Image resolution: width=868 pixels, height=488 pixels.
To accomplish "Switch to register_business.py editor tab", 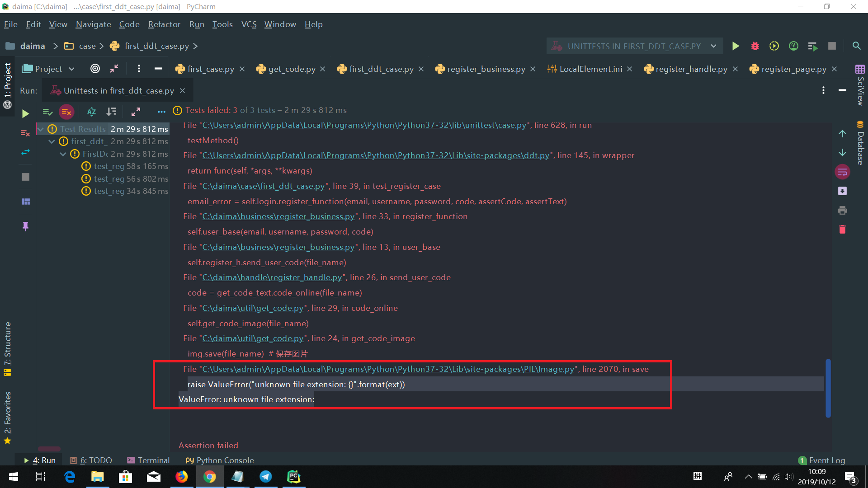I will [x=486, y=69].
